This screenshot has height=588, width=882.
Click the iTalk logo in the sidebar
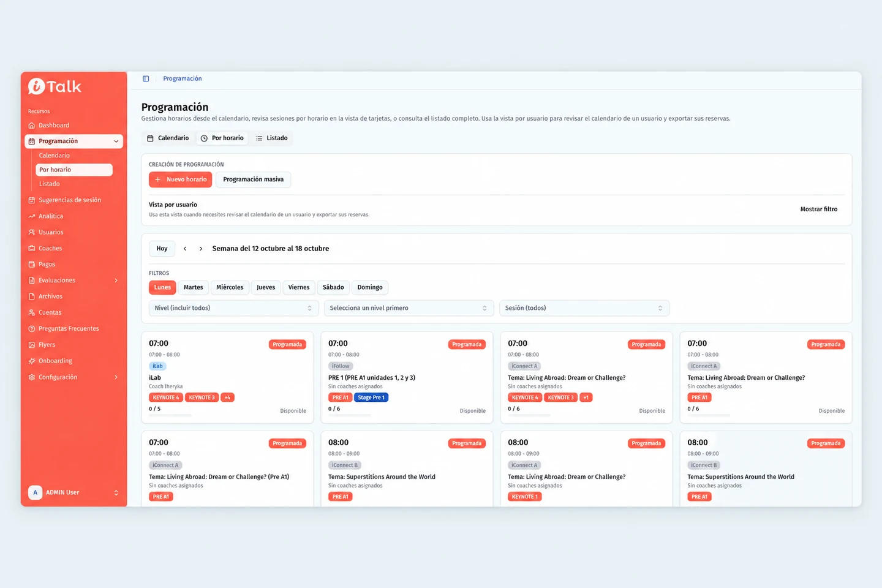pos(55,87)
